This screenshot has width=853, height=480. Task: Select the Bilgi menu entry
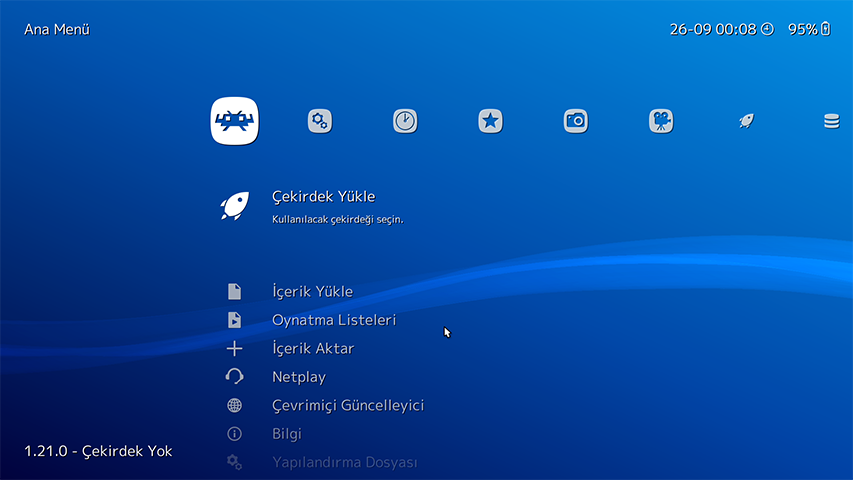coord(286,434)
